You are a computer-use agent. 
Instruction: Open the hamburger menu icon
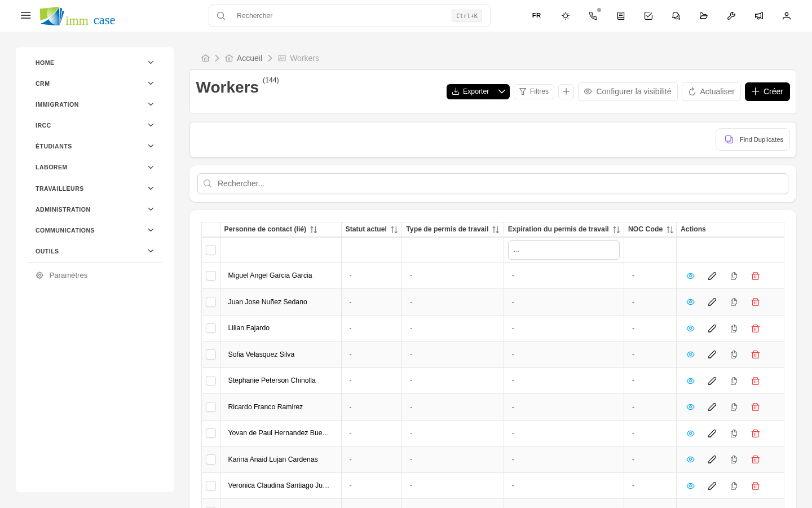[x=26, y=16]
